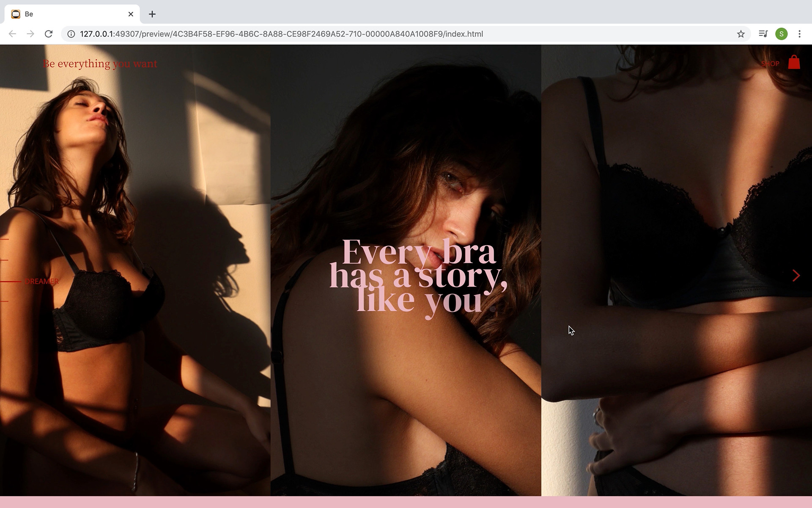
Task: Click the SHOP link
Action: (x=770, y=64)
